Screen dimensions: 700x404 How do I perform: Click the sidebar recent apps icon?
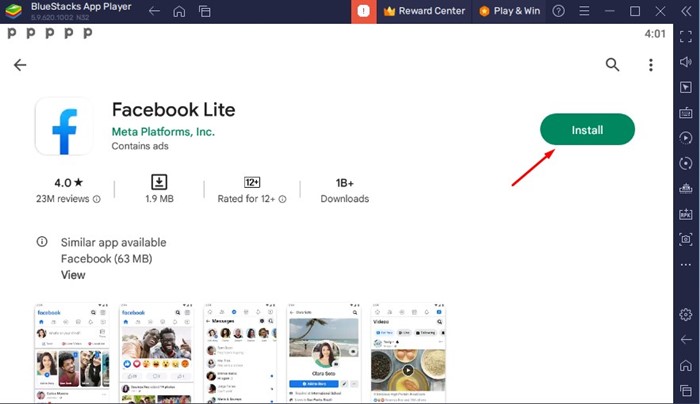click(686, 391)
